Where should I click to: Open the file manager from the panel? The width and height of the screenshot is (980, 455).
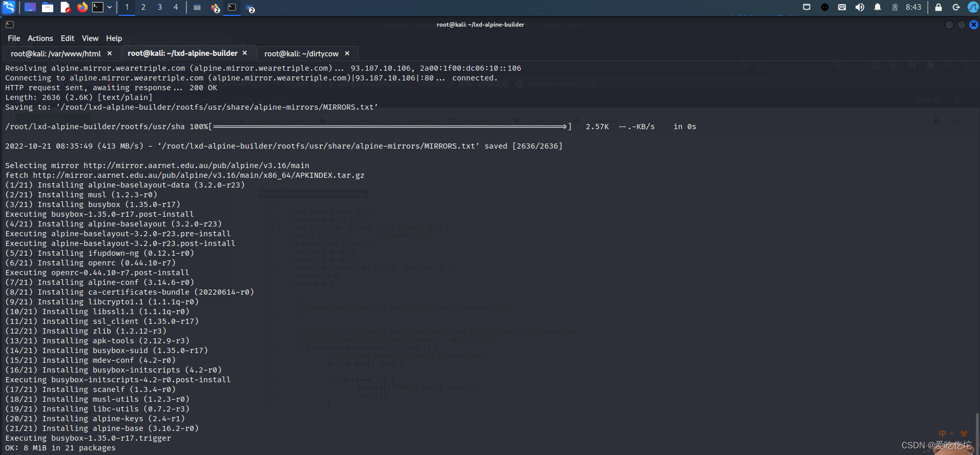point(48,7)
